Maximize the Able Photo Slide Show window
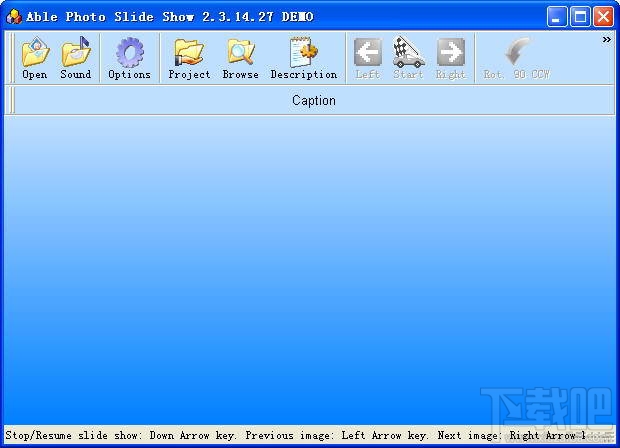 (x=580, y=17)
